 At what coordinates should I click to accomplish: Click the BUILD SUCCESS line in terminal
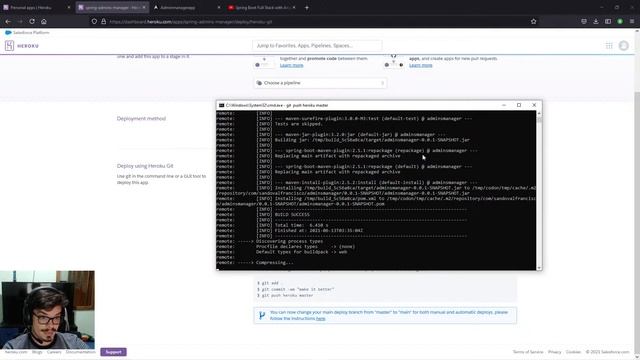tap(292, 214)
